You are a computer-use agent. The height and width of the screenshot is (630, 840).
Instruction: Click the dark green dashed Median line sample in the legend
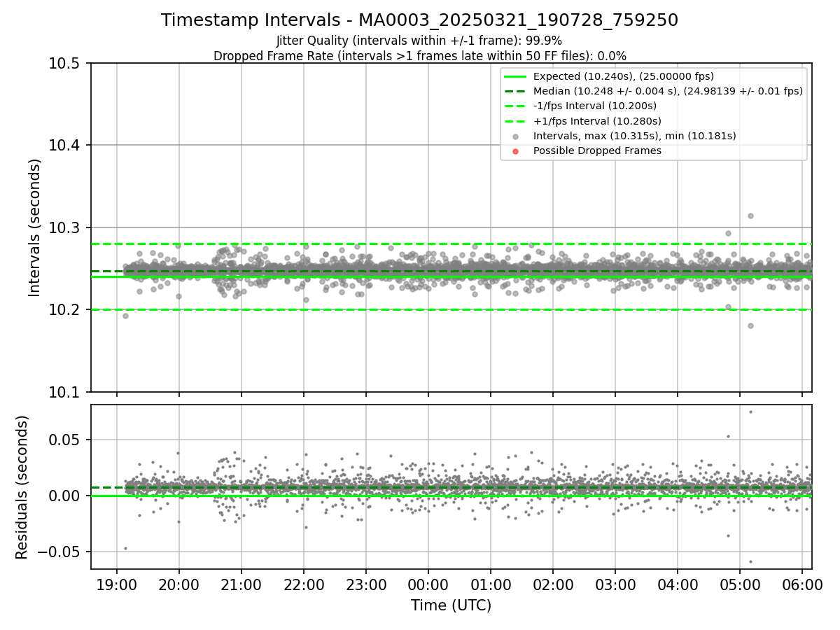516,91
